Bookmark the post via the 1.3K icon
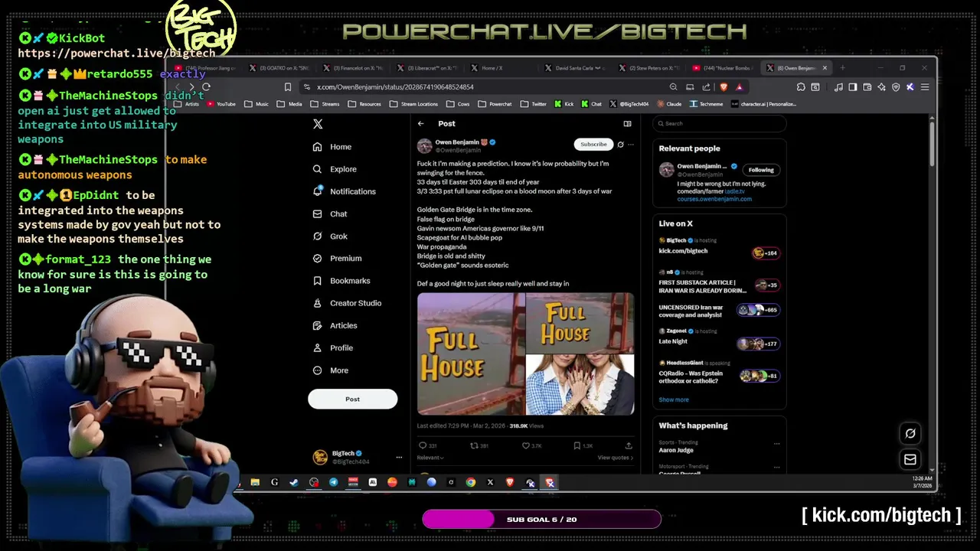Image resolution: width=980 pixels, height=551 pixels. pos(577,445)
